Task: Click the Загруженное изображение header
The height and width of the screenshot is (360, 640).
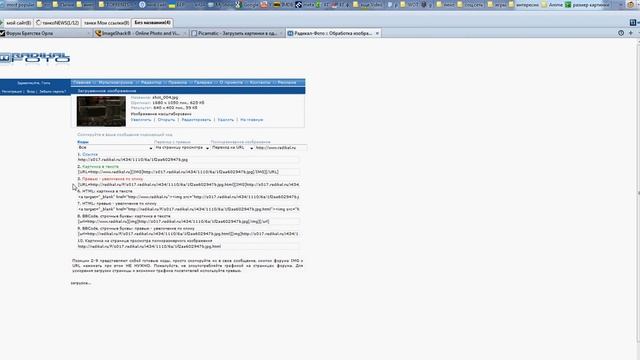Action: pos(107,91)
